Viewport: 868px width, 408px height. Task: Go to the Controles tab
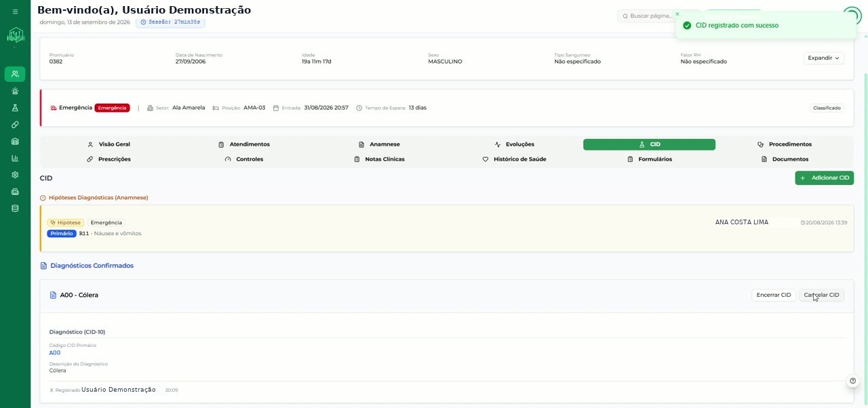point(243,159)
